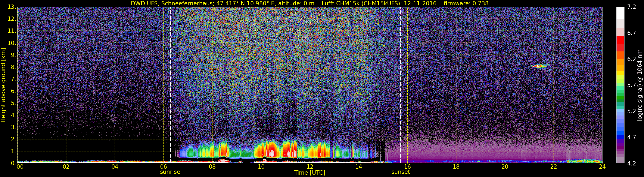The height and width of the screenshot is (177, 644).
Task: Click the "24" tick on the time axis
Action: (602, 167)
